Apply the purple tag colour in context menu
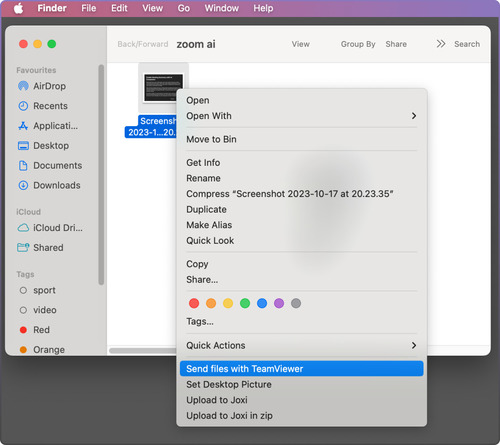The height and width of the screenshot is (445, 500). coord(279,303)
